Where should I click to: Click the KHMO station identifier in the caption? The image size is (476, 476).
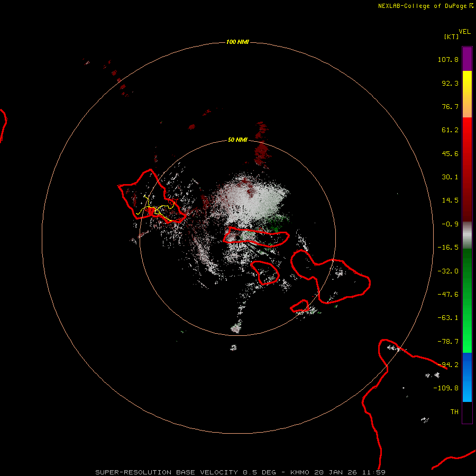300,472
